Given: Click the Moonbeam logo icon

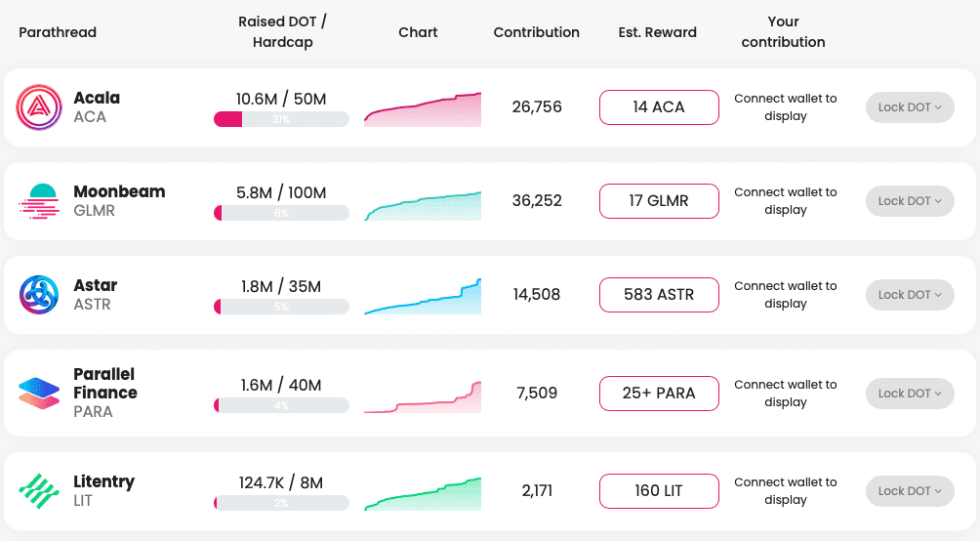Looking at the screenshot, I should 39,201.
